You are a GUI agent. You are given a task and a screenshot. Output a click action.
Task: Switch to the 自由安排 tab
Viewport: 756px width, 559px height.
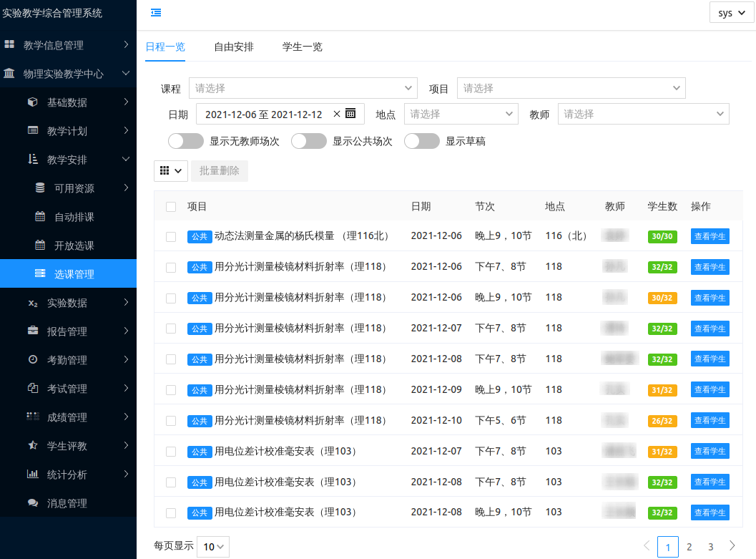pos(234,47)
